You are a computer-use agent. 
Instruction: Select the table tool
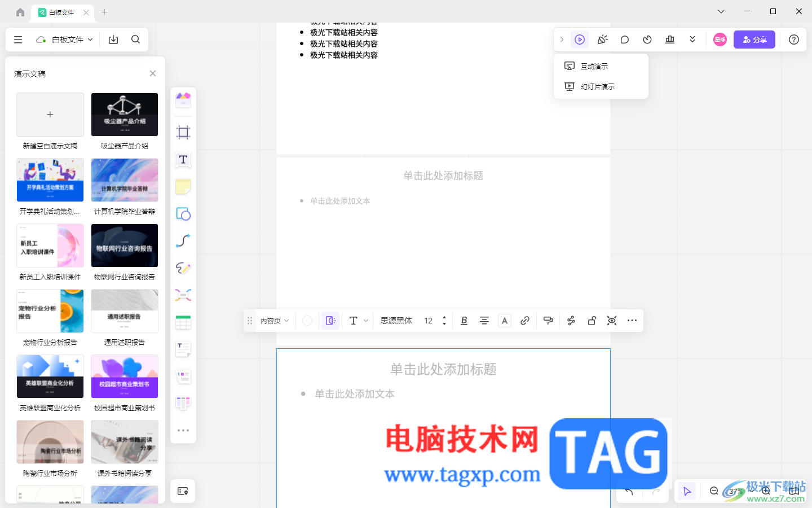pos(183,322)
